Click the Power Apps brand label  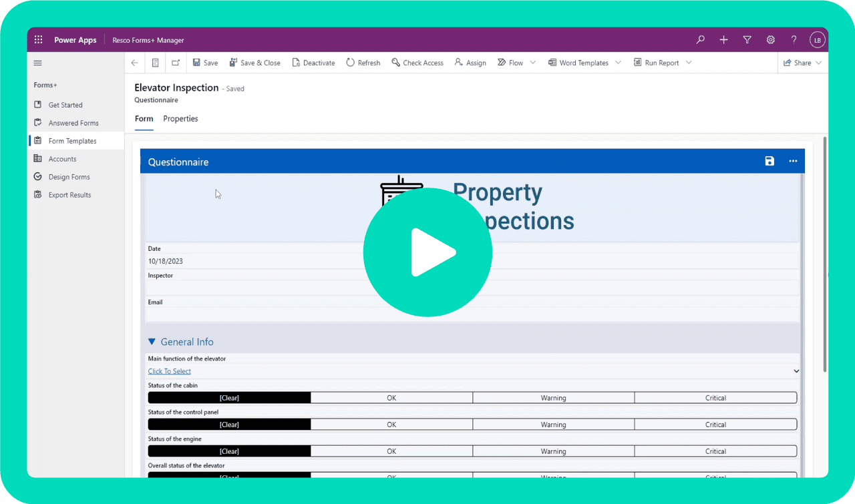click(75, 40)
